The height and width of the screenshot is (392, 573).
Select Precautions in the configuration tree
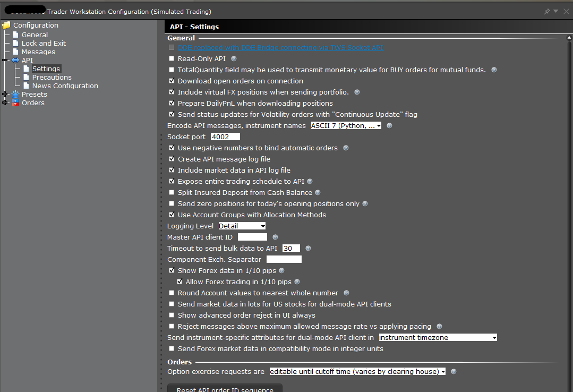point(51,77)
